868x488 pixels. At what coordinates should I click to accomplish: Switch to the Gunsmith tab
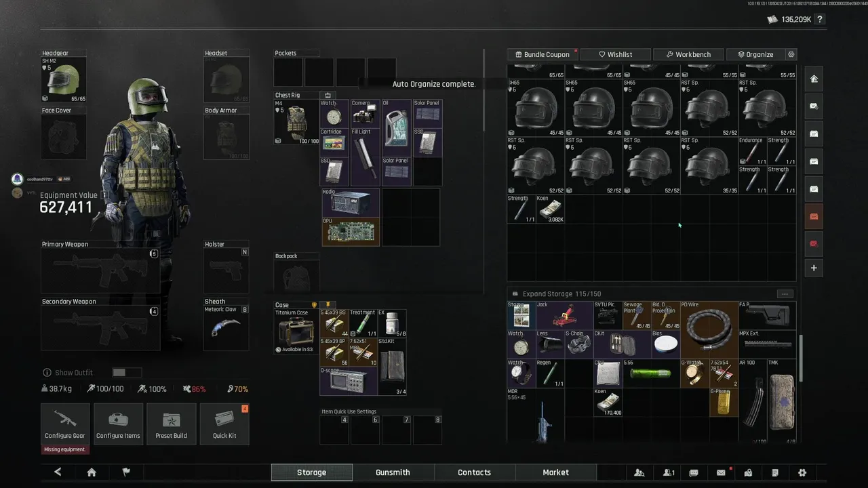pos(393,472)
